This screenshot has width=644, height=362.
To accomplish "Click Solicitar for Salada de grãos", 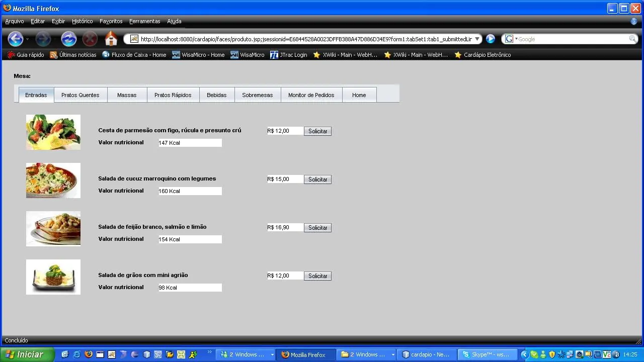I will (318, 276).
